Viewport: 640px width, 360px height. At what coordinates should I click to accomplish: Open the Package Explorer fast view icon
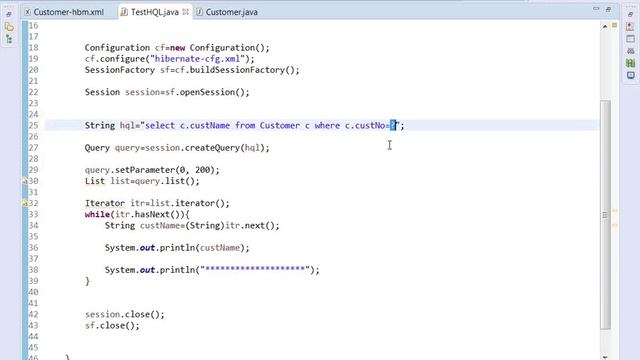click(9, 27)
